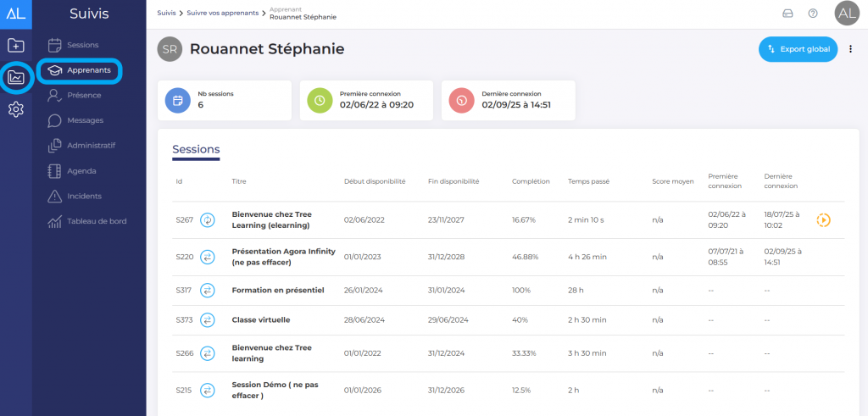Open the AL user avatar menu
This screenshot has width=868, height=416.
click(x=846, y=14)
